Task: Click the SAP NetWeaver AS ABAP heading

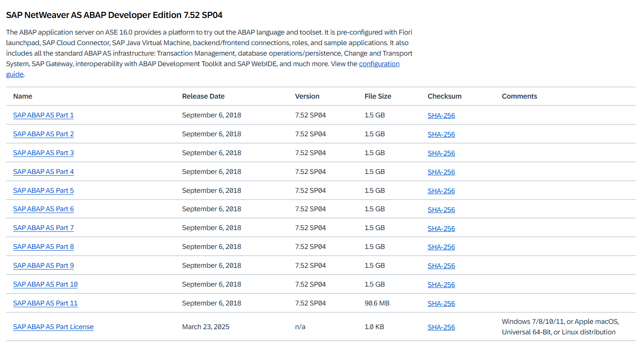Action: click(114, 15)
